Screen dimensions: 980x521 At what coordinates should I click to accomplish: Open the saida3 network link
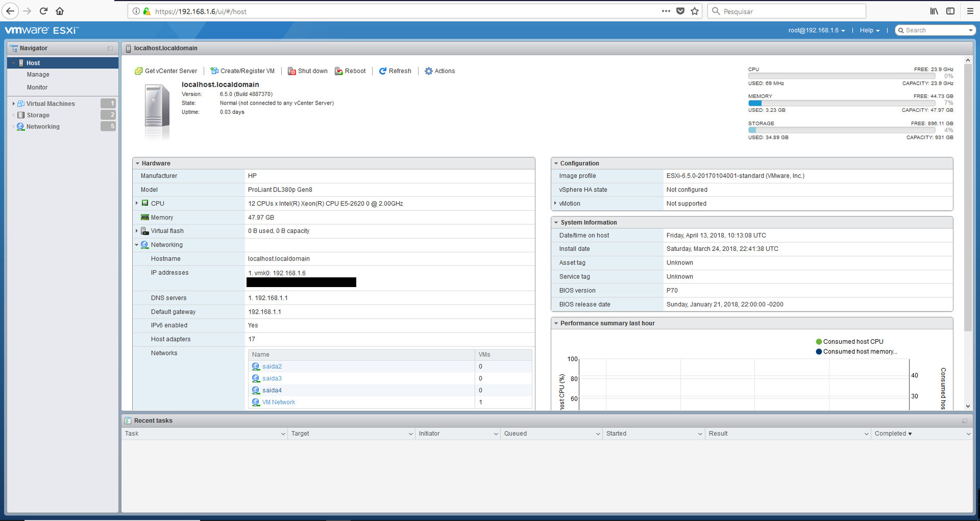(x=272, y=378)
